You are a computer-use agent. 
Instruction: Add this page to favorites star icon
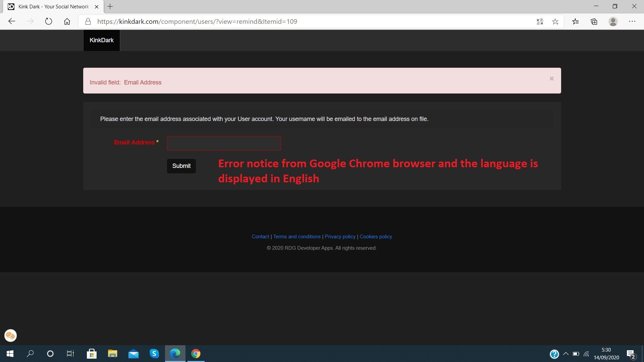pos(555,21)
